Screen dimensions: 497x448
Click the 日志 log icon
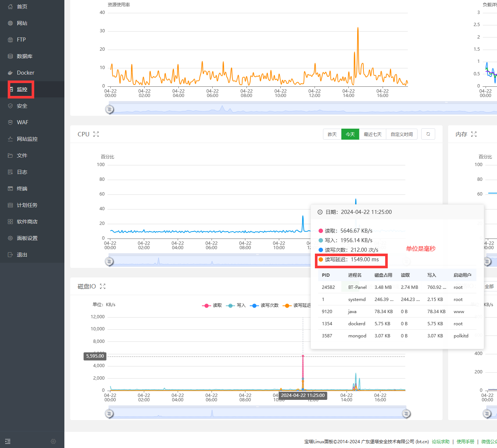point(10,172)
